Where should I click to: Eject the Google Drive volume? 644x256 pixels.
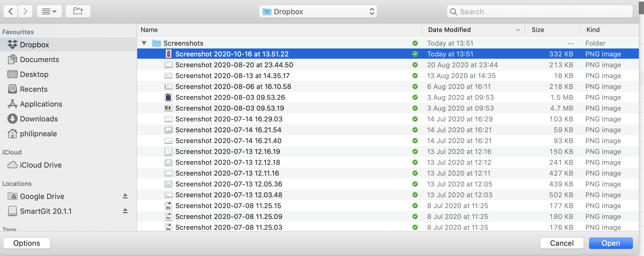(125, 196)
